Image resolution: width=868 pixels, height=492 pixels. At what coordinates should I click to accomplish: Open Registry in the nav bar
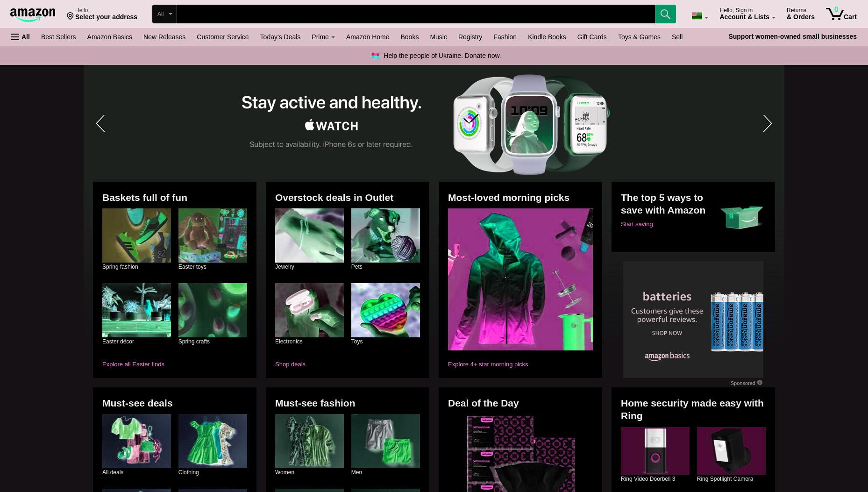(x=470, y=37)
